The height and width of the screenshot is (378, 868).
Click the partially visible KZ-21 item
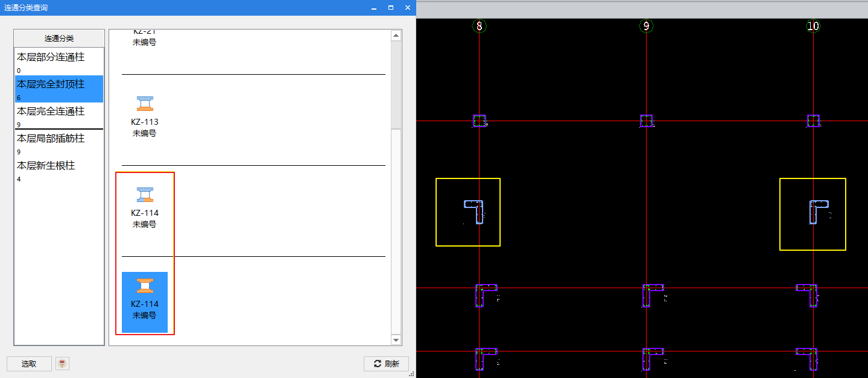[x=145, y=37]
